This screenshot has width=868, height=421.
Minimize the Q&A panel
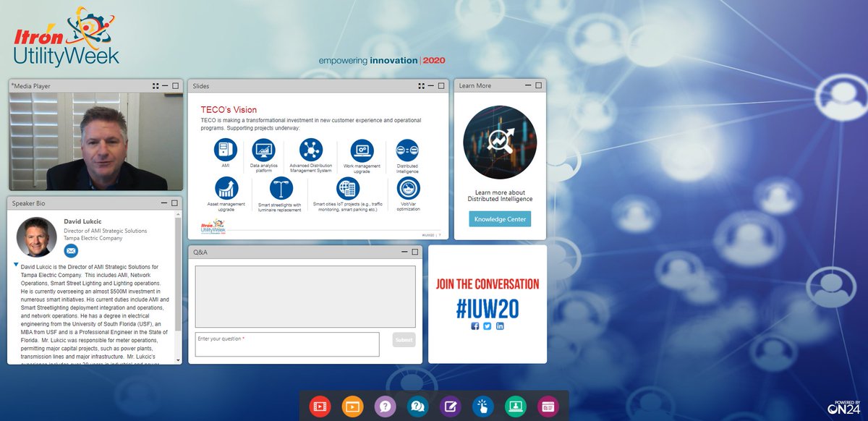(x=405, y=252)
